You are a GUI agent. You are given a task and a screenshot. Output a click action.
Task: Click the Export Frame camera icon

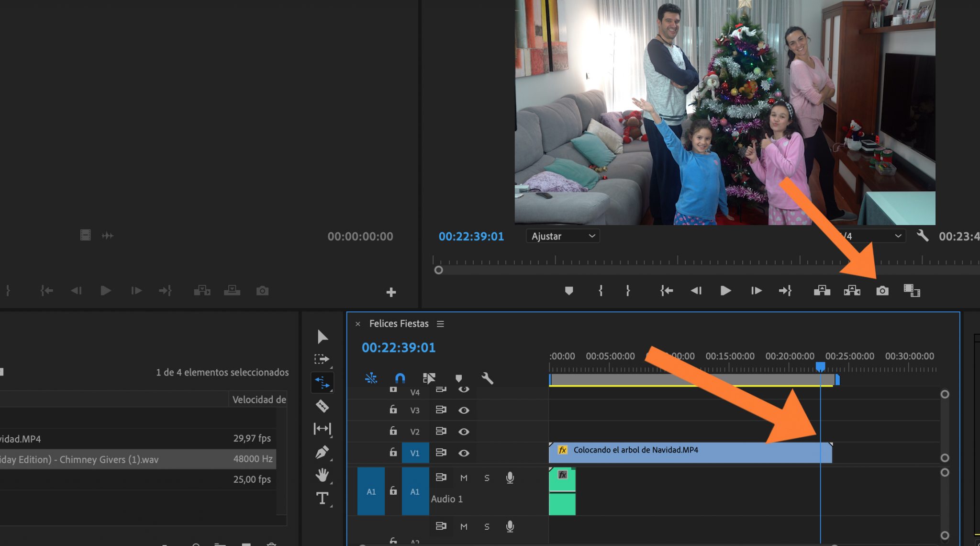(882, 291)
